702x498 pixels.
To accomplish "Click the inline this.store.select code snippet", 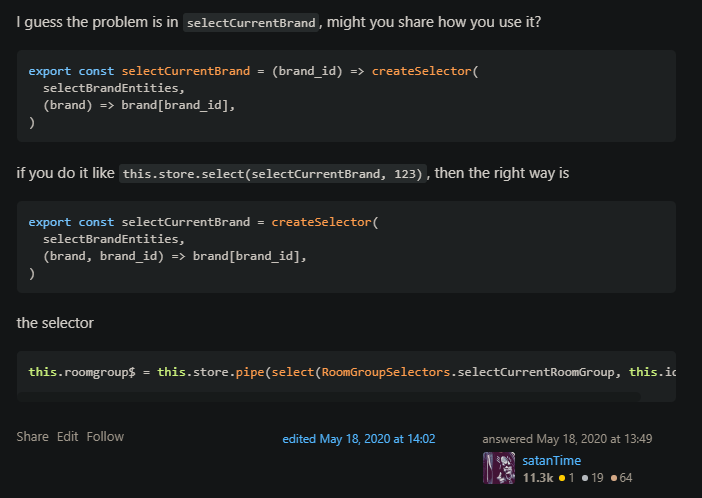I will 273,174.
